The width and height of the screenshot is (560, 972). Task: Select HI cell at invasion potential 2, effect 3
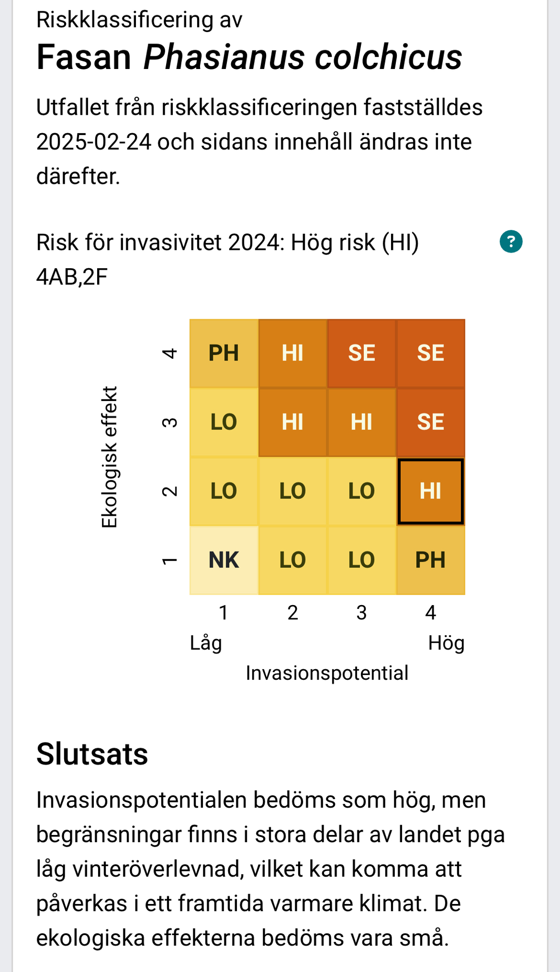[293, 422]
